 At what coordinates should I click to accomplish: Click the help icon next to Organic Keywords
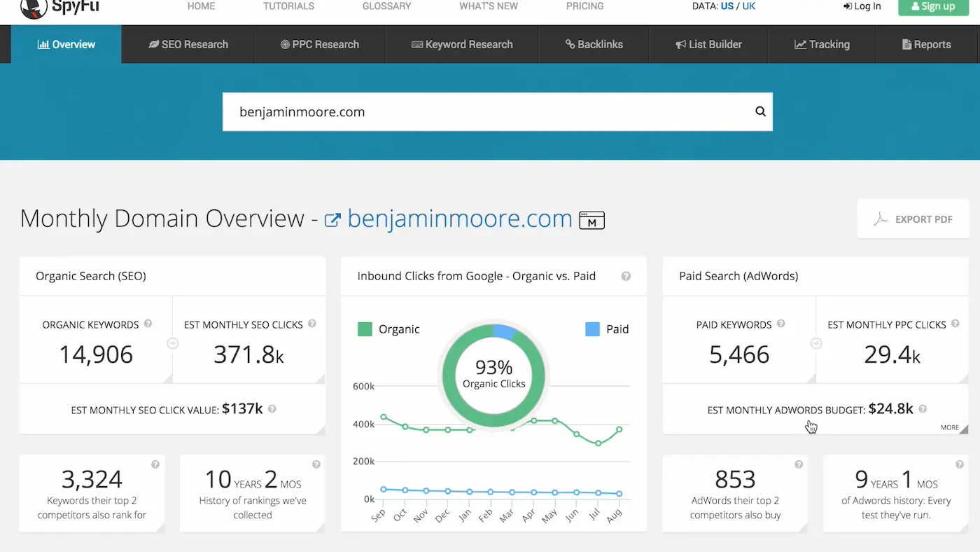click(148, 324)
